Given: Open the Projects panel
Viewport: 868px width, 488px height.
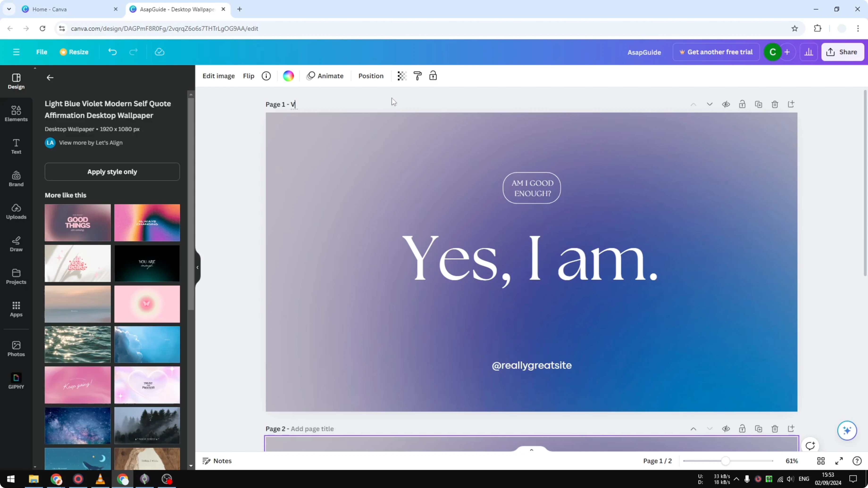Looking at the screenshot, I should tap(16, 277).
